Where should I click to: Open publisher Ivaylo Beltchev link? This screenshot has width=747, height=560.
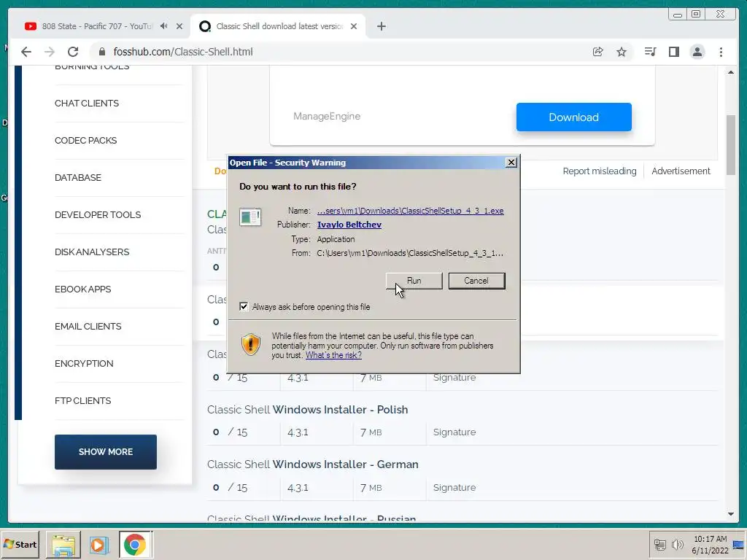tap(349, 225)
